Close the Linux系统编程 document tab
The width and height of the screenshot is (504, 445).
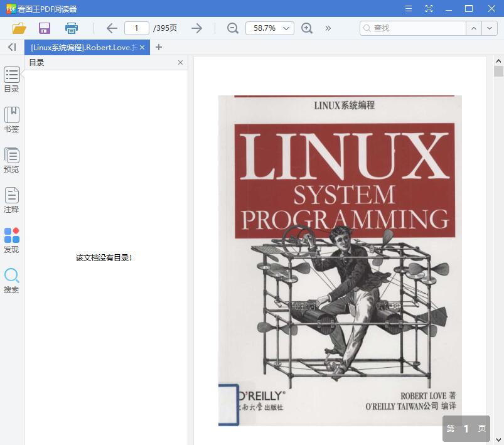click(x=142, y=48)
